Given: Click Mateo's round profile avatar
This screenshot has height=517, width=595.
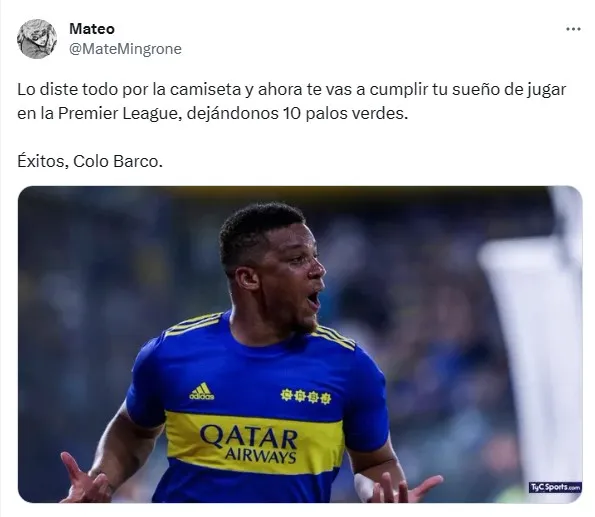Looking at the screenshot, I should [37, 39].
